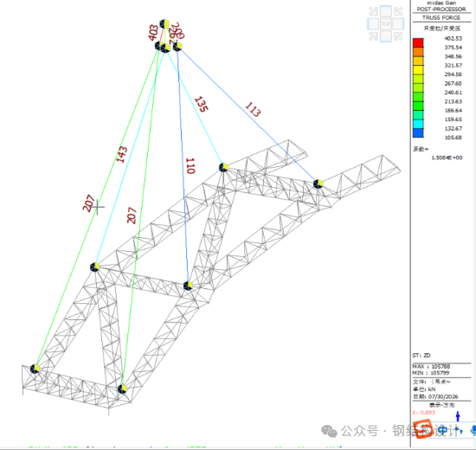This screenshot has height=450, width=476.
Task: Click the 110 force label on blue cable
Action: pyautogui.click(x=190, y=166)
